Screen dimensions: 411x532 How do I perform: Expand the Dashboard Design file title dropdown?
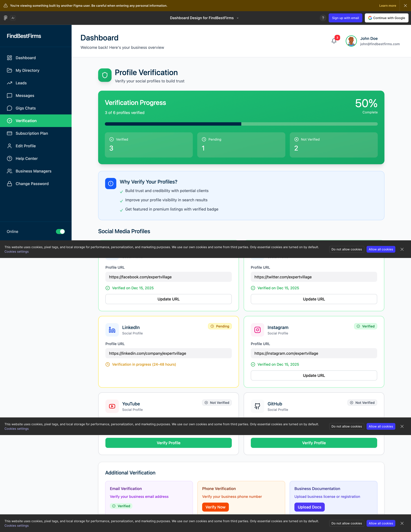[238, 18]
